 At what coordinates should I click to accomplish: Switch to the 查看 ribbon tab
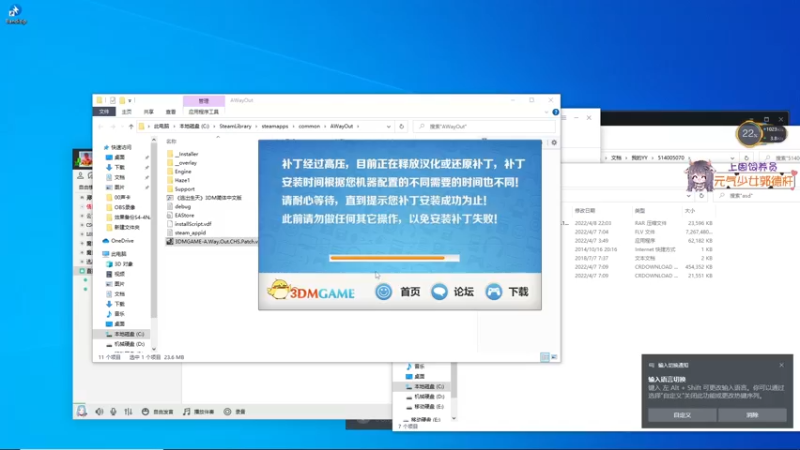170,112
